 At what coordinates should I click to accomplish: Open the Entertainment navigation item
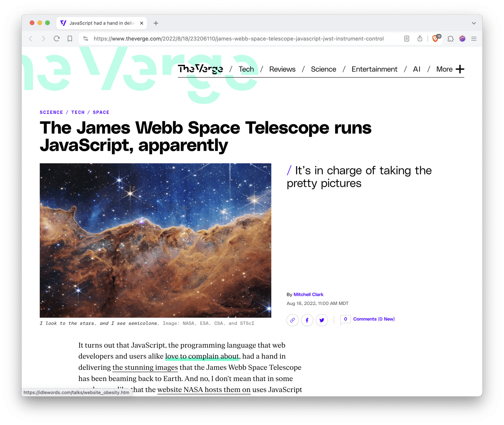tap(374, 69)
